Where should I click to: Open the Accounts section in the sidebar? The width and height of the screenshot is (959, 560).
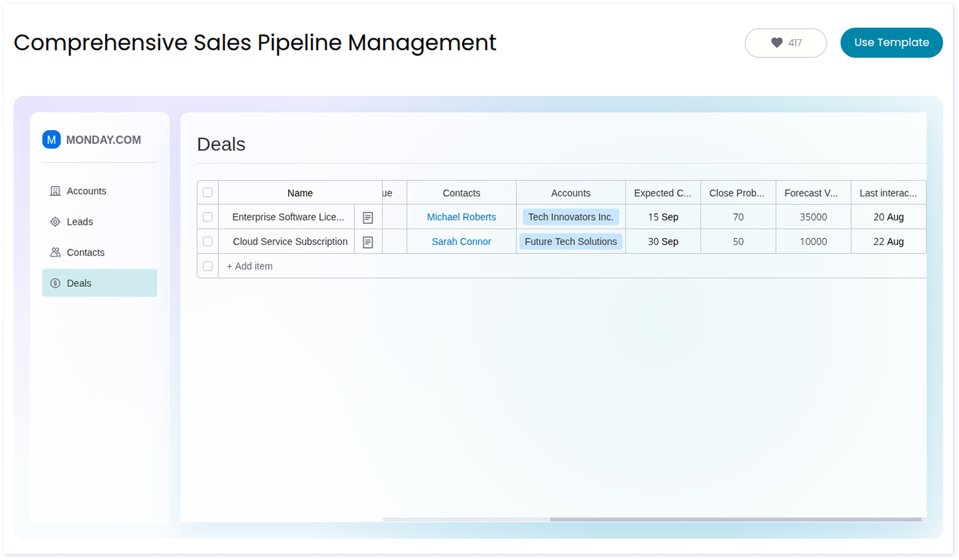(x=99, y=191)
